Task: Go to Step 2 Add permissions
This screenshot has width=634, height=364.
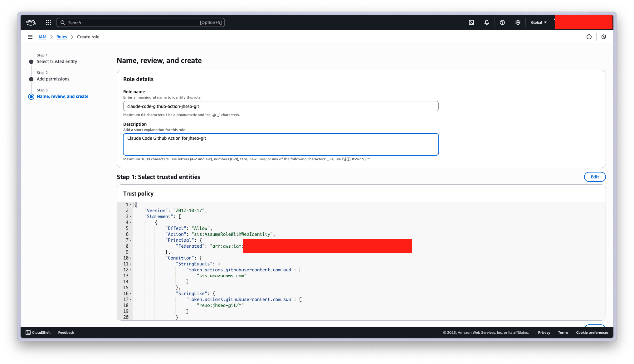Action: pos(53,79)
